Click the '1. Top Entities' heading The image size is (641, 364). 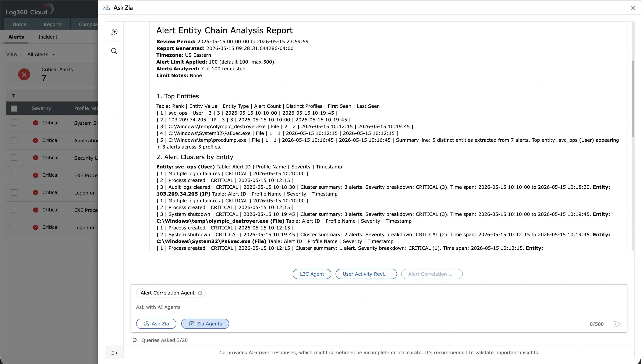[x=178, y=96]
